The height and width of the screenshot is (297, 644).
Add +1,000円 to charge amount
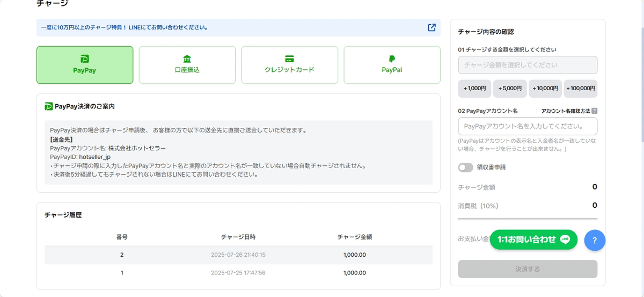[474, 89]
